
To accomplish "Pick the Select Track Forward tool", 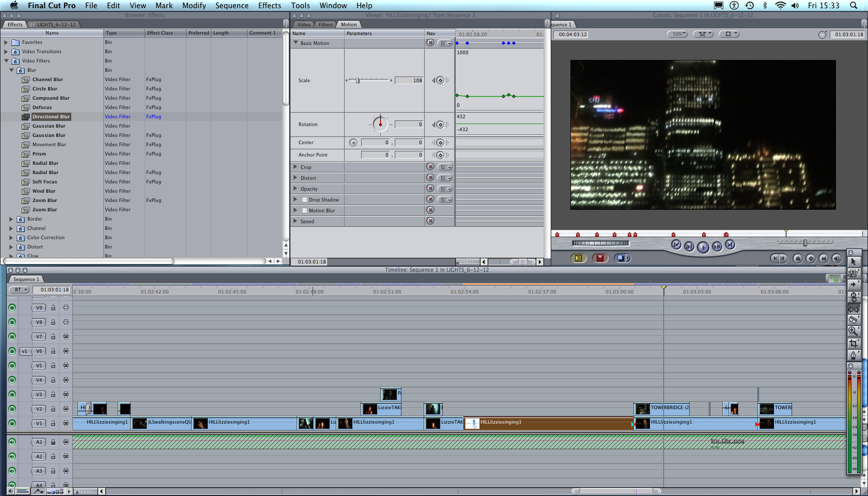I will coord(853,284).
